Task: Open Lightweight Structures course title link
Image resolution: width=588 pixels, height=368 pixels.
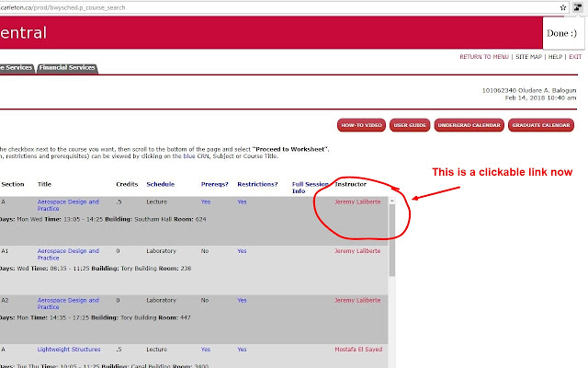Action: (72, 350)
